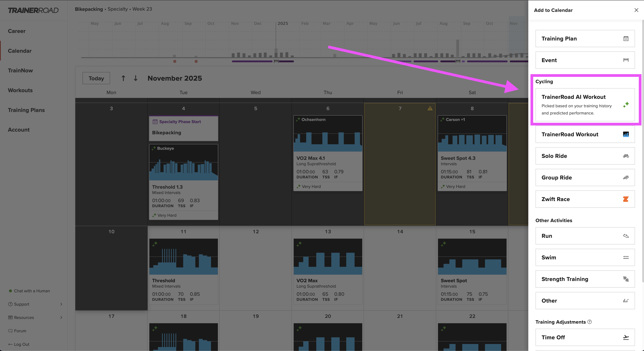Click the red dot marker under Aug
This screenshot has width=644, height=351.
point(175,61)
